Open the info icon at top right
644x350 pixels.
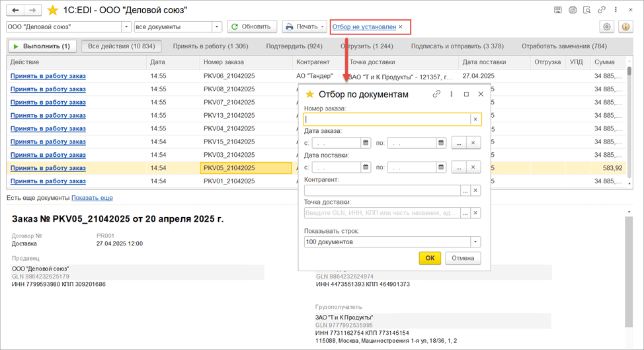pyautogui.click(x=625, y=27)
